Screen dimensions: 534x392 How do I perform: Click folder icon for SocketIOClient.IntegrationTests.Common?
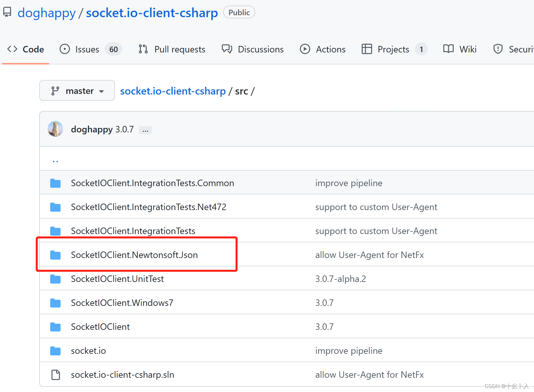[55, 183]
